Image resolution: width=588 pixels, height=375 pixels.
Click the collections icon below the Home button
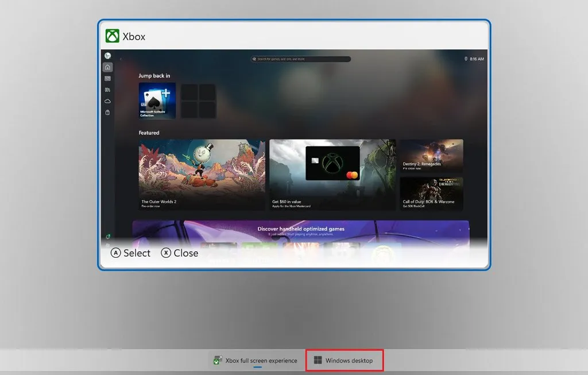(108, 78)
